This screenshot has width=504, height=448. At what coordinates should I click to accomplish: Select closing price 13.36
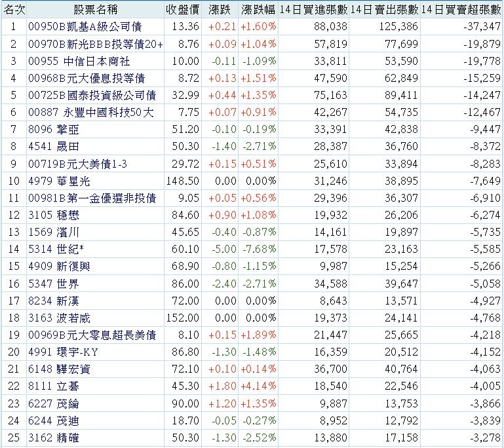pyautogui.click(x=185, y=27)
